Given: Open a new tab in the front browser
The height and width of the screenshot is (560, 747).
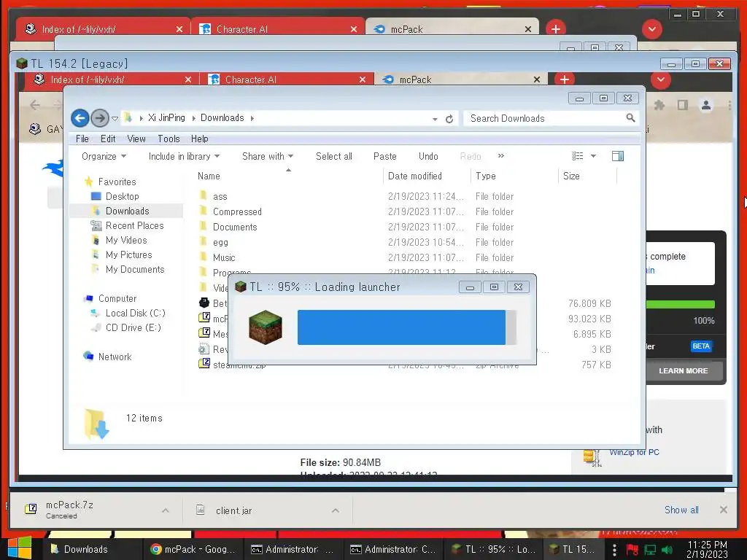Looking at the screenshot, I should 565,79.
